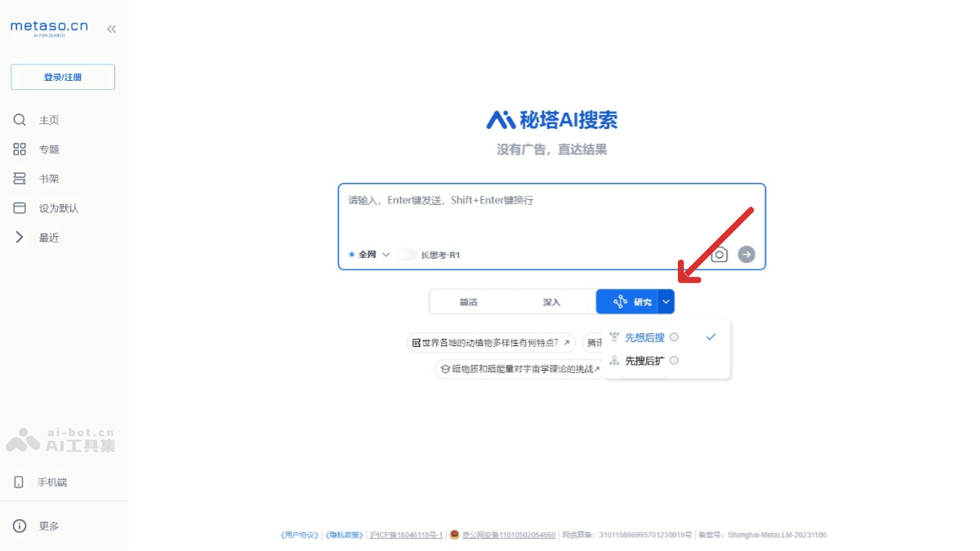The width and height of the screenshot is (980, 551).
Task: Submit search via the arrow icon
Action: (x=746, y=254)
